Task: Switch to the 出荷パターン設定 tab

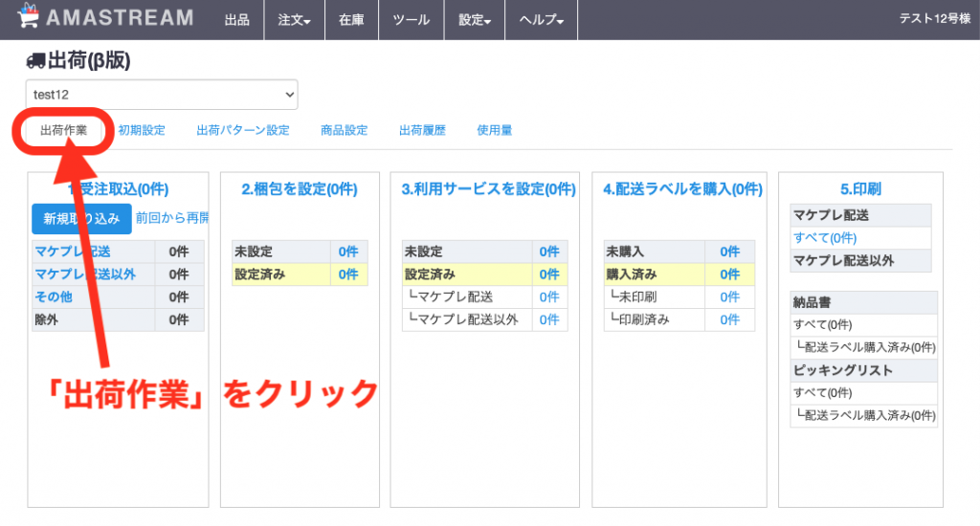Action: (243, 131)
